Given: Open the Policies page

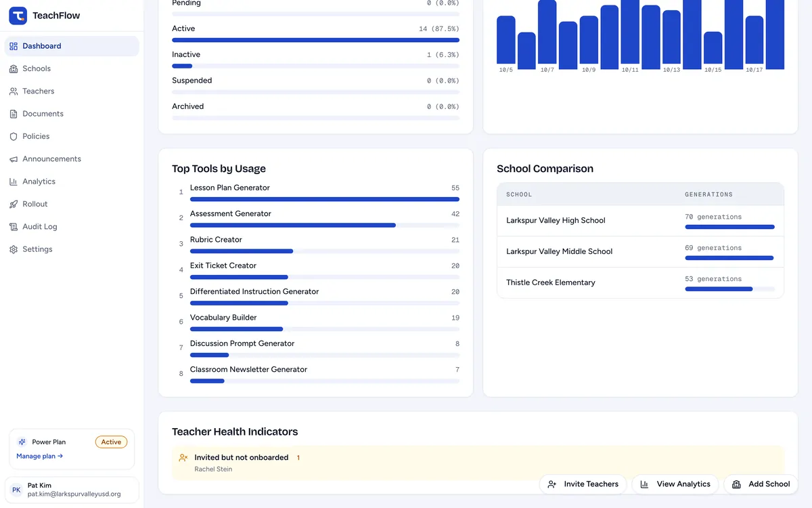Looking at the screenshot, I should point(72,136).
